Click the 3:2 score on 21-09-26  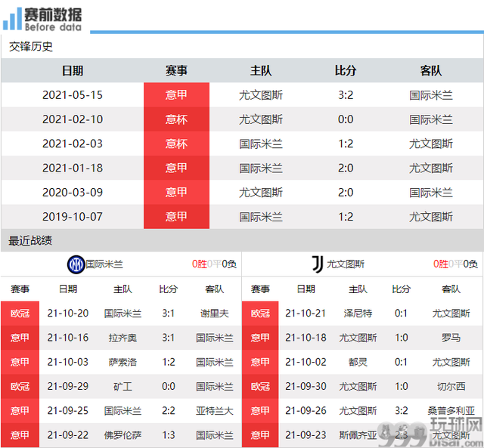pyautogui.click(x=402, y=411)
